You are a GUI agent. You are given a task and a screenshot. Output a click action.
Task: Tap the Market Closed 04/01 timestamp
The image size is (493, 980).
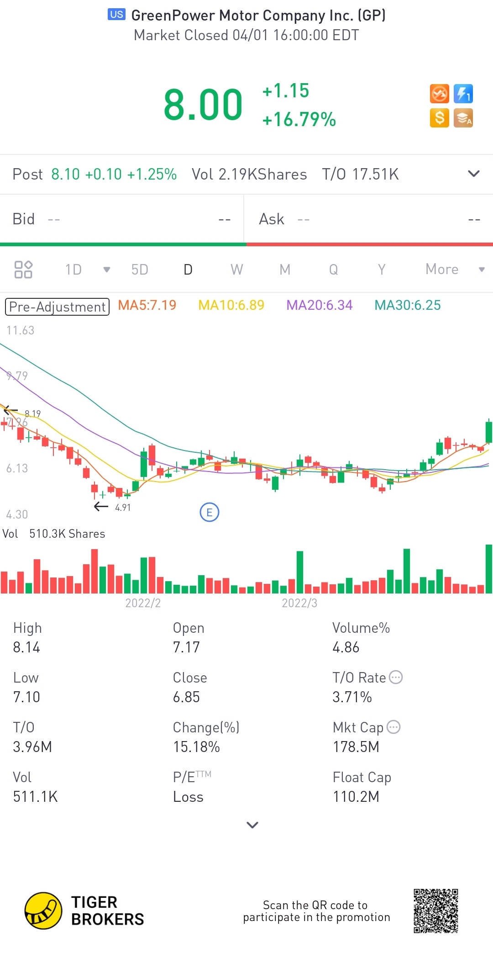click(x=246, y=35)
